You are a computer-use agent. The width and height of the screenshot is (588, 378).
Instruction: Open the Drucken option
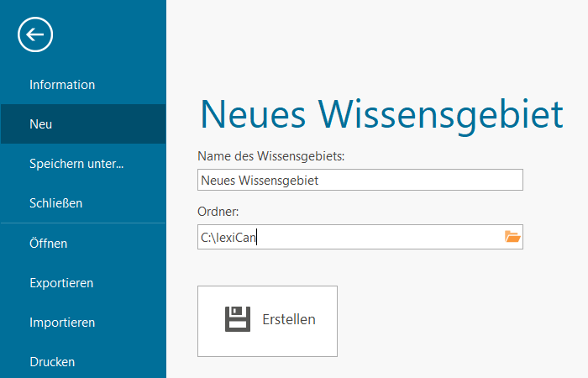click(x=52, y=362)
